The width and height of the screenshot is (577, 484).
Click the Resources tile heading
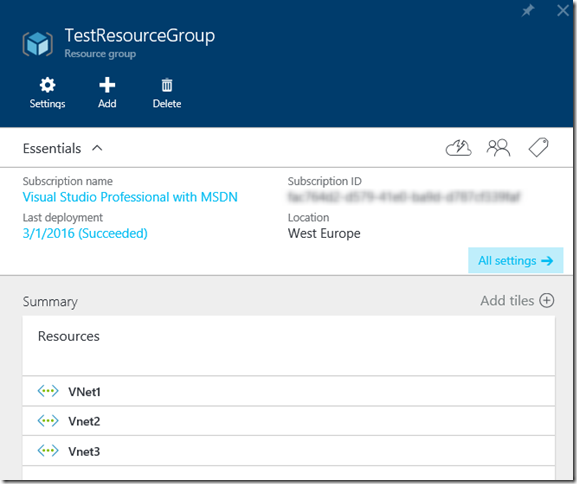[69, 336]
